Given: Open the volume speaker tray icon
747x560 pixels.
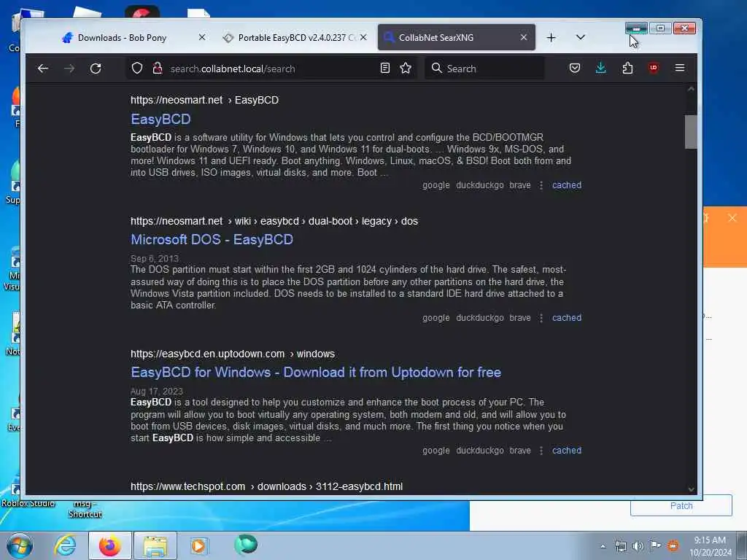Looking at the screenshot, I should pos(638,546).
